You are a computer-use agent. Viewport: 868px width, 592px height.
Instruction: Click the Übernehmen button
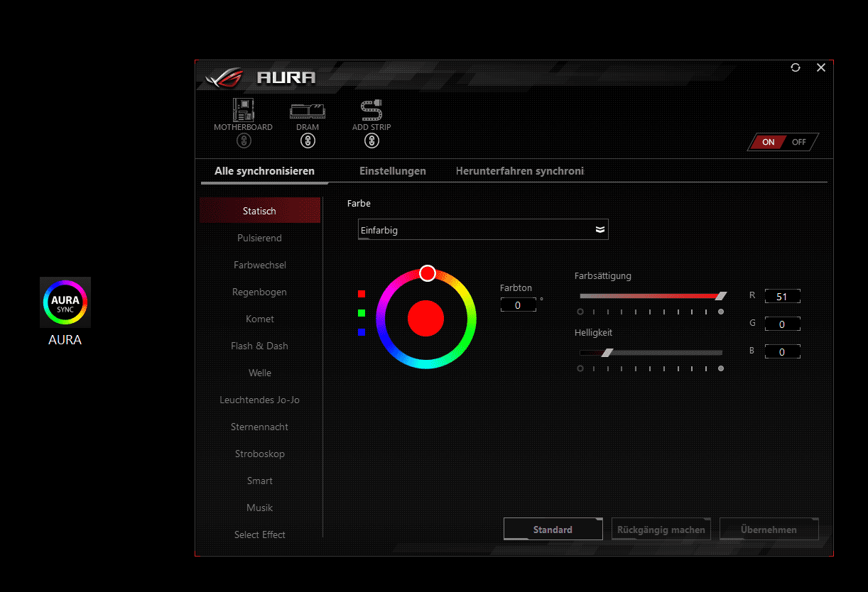769,530
